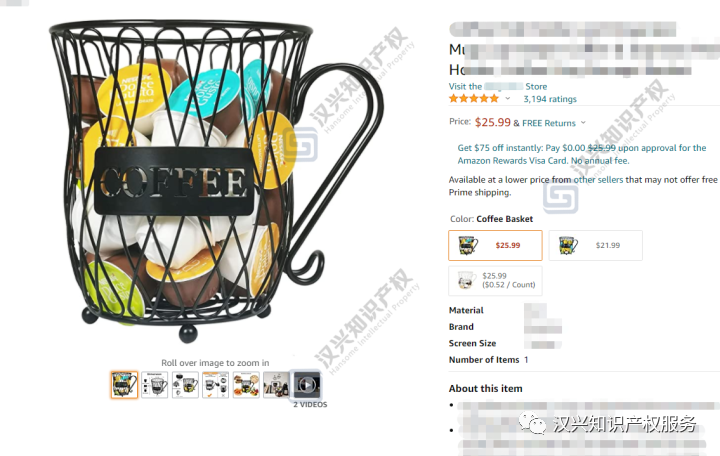The height and width of the screenshot is (456, 720).
Task: Open the 3,194 ratings link
Action: pyautogui.click(x=550, y=99)
